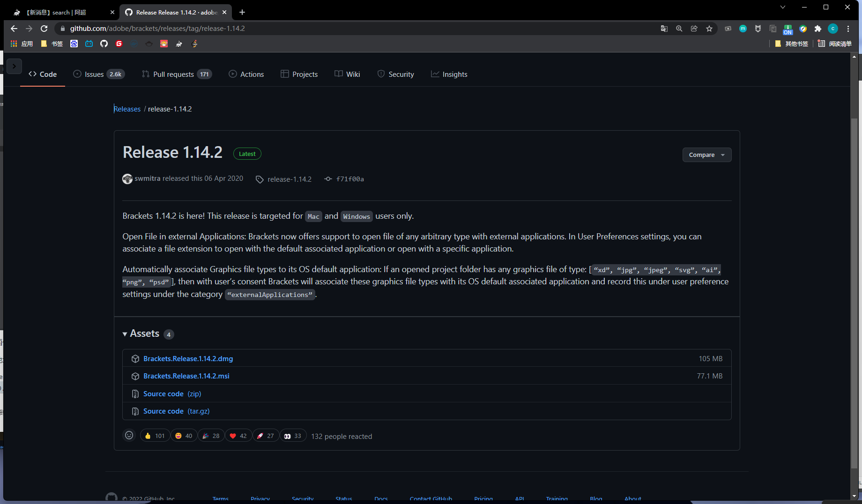Viewport: 862px width, 504px height.
Task: Open the Compare dropdown
Action: (x=706, y=155)
